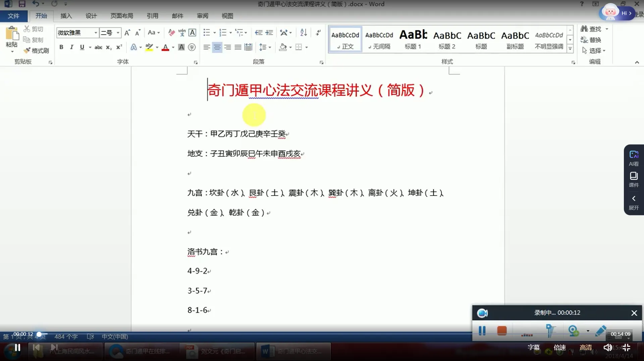Click the Replace (替换) icon
Screen dimensions: 644x361
click(592, 40)
